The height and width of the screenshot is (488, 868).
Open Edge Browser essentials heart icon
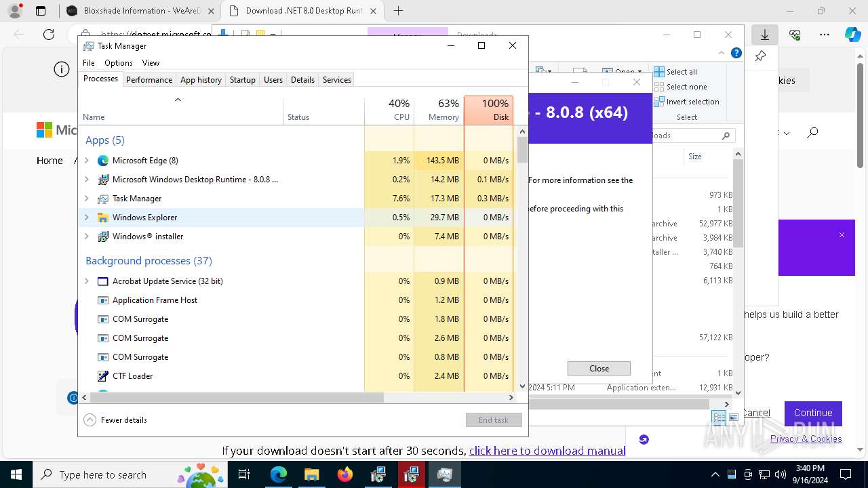[795, 35]
